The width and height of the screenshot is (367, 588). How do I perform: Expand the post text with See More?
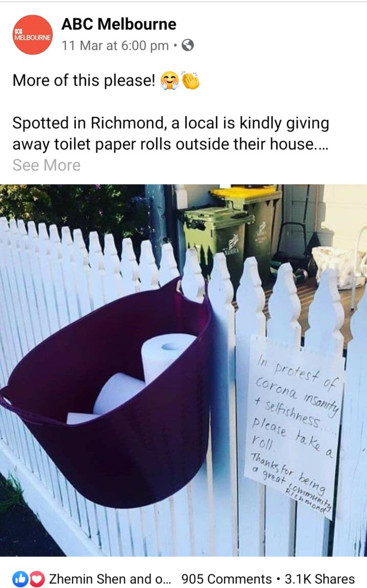pyautogui.click(x=46, y=165)
